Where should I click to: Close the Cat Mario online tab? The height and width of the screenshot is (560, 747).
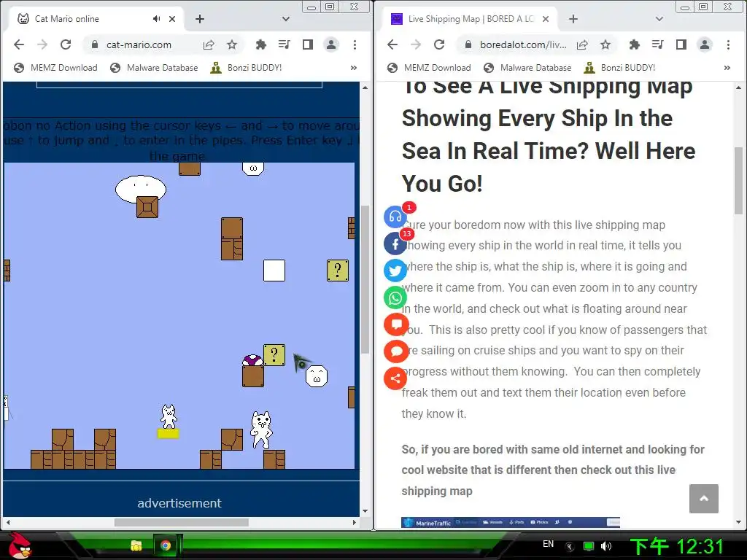(x=172, y=19)
